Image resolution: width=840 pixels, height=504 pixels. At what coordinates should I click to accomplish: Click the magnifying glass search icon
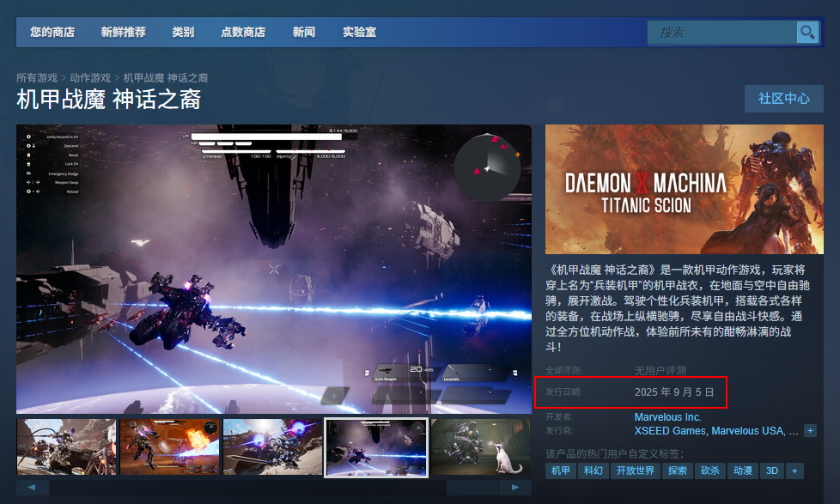(x=807, y=33)
